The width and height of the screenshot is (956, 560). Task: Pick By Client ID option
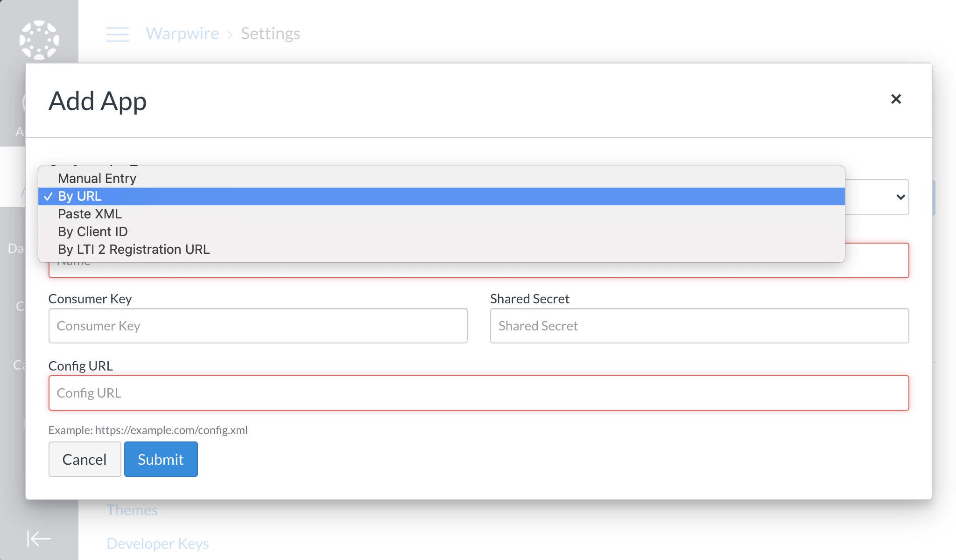click(92, 232)
